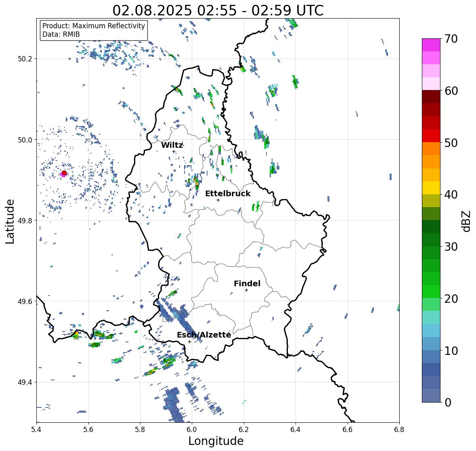Click the dark green colorbar segment above 30

click(x=431, y=239)
